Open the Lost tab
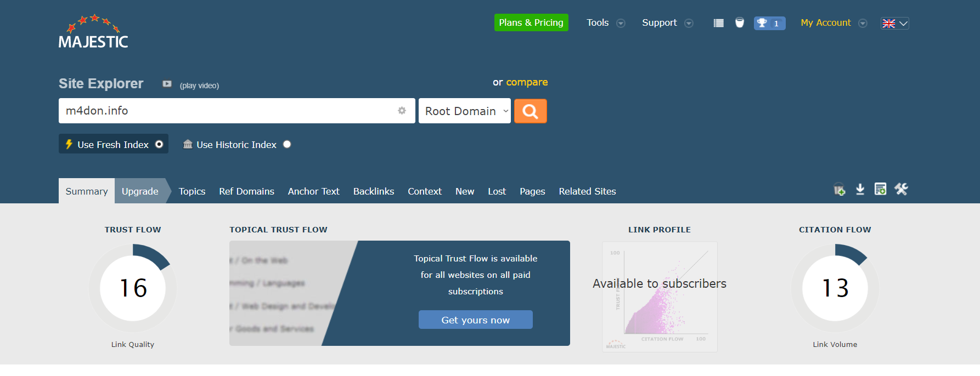This screenshot has height=376, width=980. [x=497, y=191]
